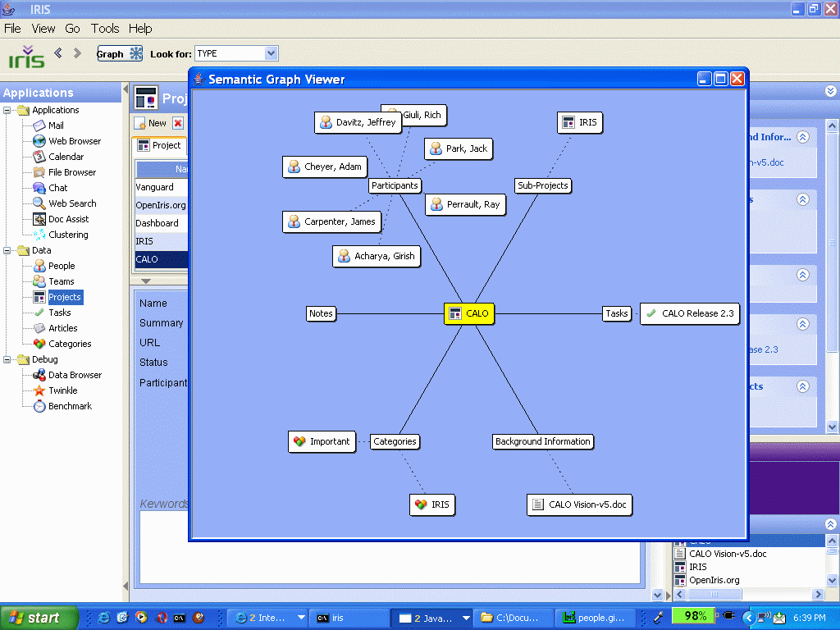
Task: Select OpenIris.org in the project list
Action: pyautogui.click(x=162, y=205)
